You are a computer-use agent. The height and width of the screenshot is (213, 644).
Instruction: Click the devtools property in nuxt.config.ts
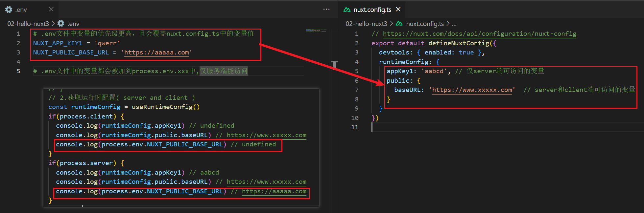point(394,53)
